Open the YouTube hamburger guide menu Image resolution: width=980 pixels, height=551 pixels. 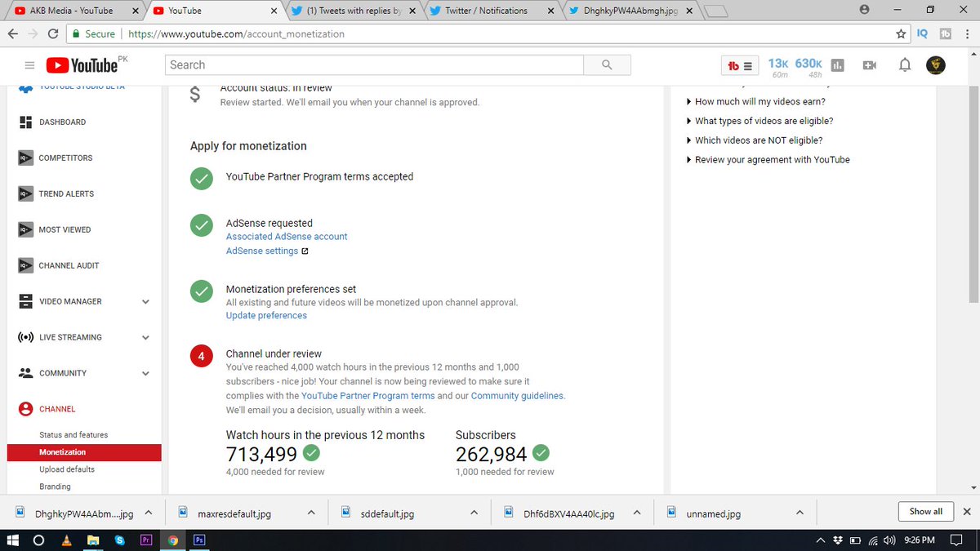29,65
